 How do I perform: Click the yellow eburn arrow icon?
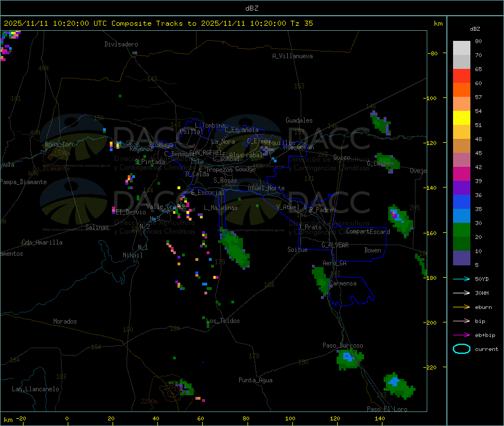click(461, 307)
